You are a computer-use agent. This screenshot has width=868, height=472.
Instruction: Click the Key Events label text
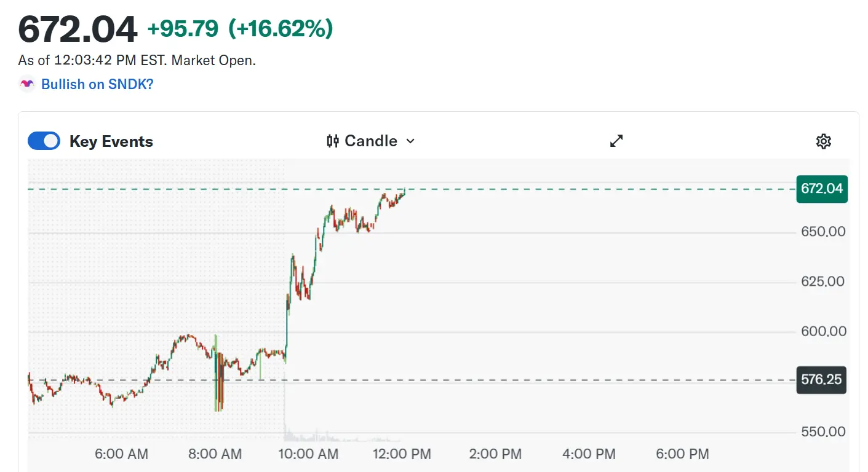[x=111, y=141]
